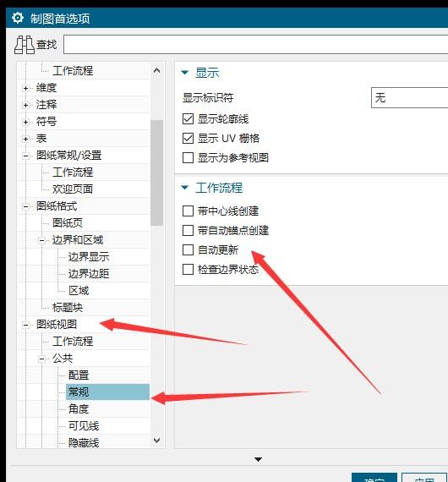
Task: Expand the 表 tree node
Action: [26, 139]
